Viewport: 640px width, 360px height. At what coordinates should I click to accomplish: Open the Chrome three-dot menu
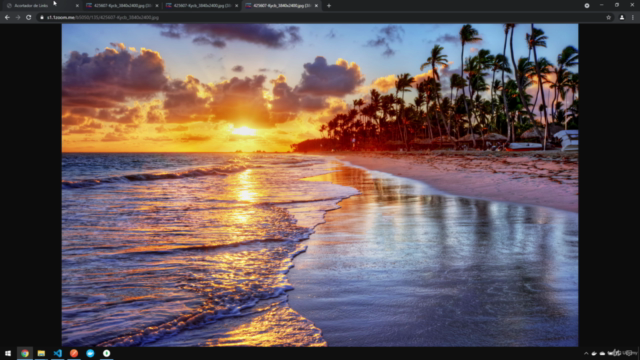tap(633, 18)
